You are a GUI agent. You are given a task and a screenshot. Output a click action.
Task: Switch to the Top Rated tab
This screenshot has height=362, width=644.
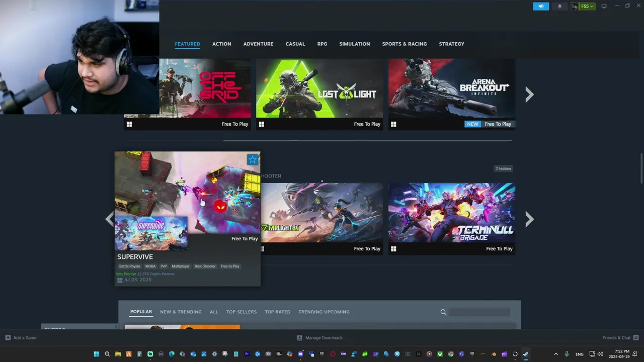coord(277,312)
